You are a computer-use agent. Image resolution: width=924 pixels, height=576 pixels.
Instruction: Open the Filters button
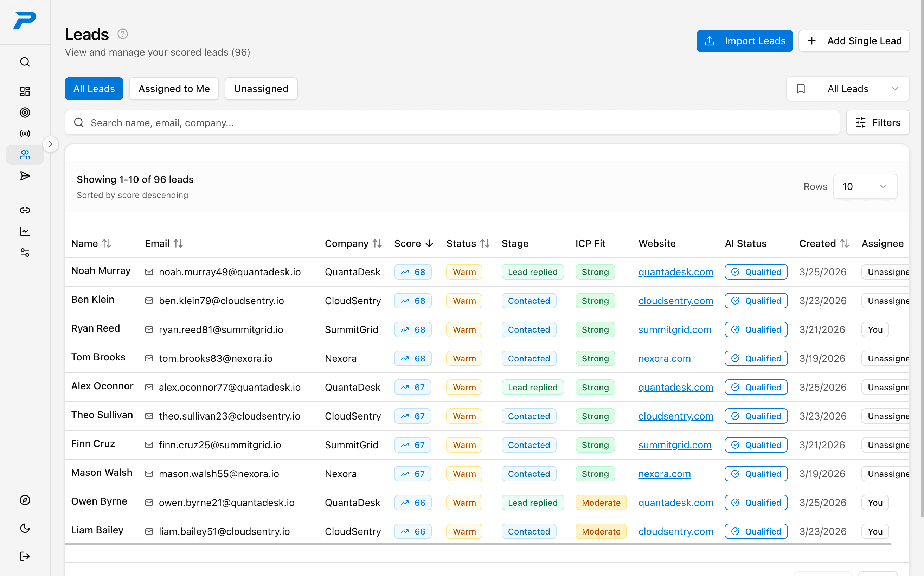click(878, 123)
